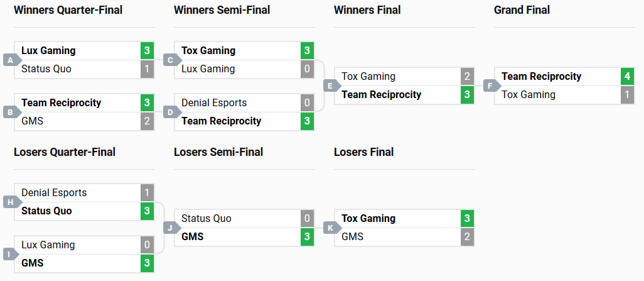Click match label J badge
Screen dimensions: 644x281
(x=170, y=228)
